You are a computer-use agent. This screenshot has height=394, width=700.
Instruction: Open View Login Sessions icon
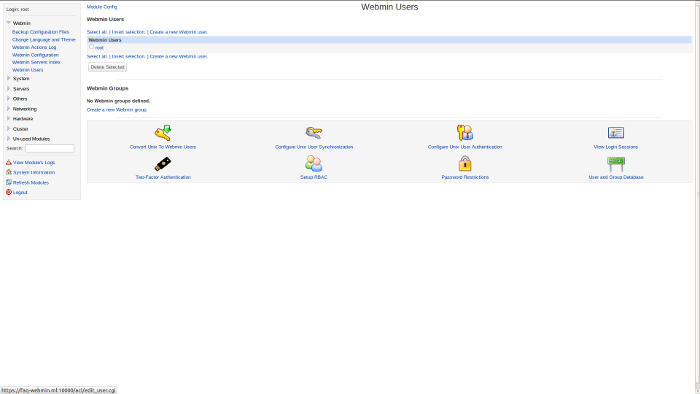click(616, 133)
